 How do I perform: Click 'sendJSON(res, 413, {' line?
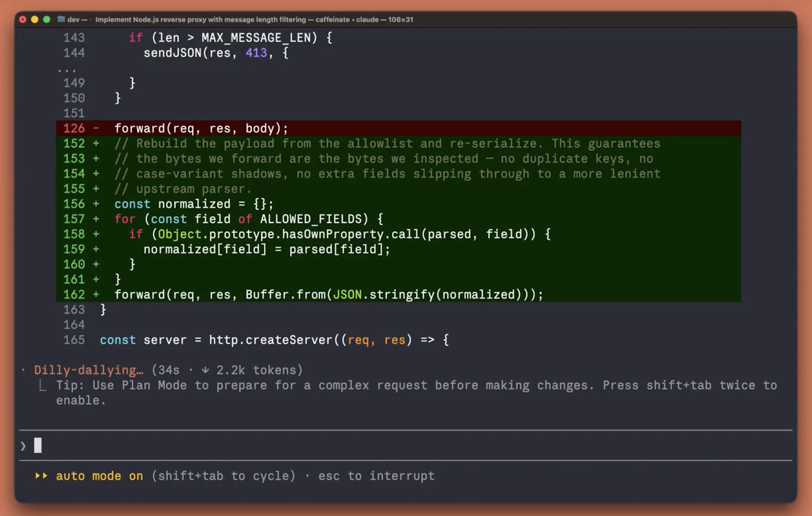coord(216,53)
